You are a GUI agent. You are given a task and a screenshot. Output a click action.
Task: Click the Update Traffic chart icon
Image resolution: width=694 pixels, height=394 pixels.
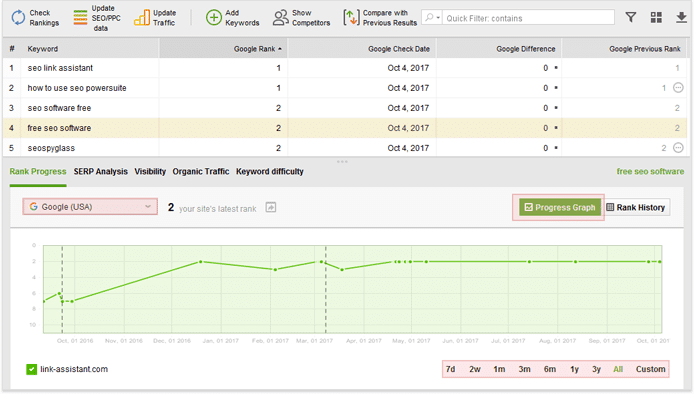pyautogui.click(x=142, y=18)
